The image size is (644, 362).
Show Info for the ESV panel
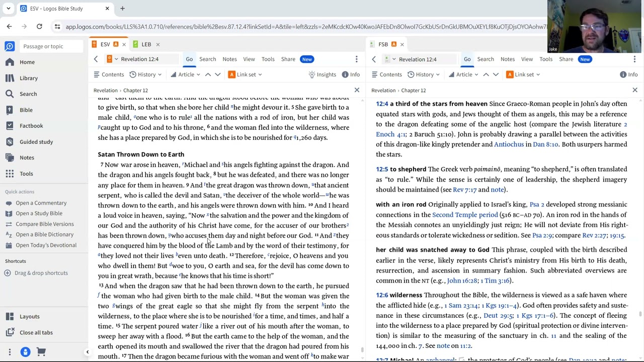[351, 74]
